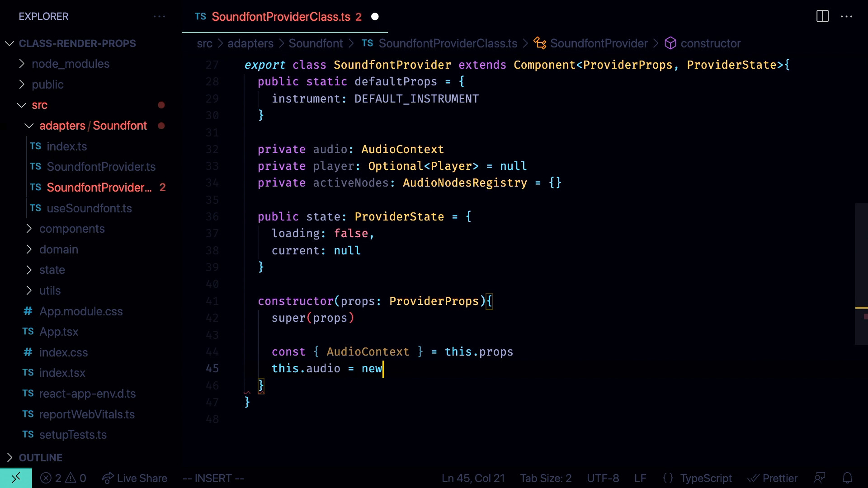
Task: Click the Explorer panel ellipsis menu
Action: pos(160,16)
